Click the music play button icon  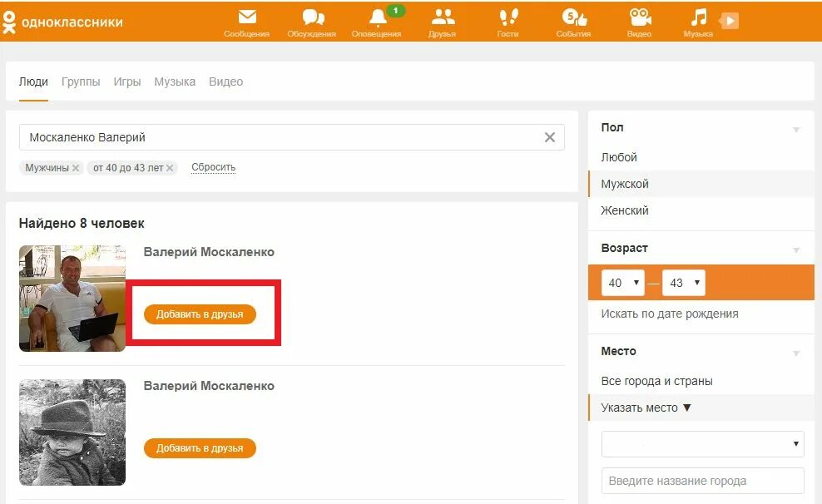pyautogui.click(x=729, y=21)
